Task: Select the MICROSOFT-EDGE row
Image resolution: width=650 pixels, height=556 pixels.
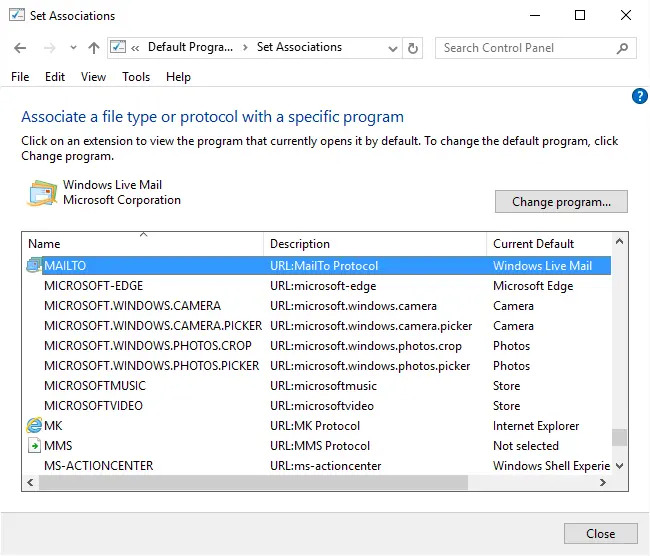Action: pos(318,286)
